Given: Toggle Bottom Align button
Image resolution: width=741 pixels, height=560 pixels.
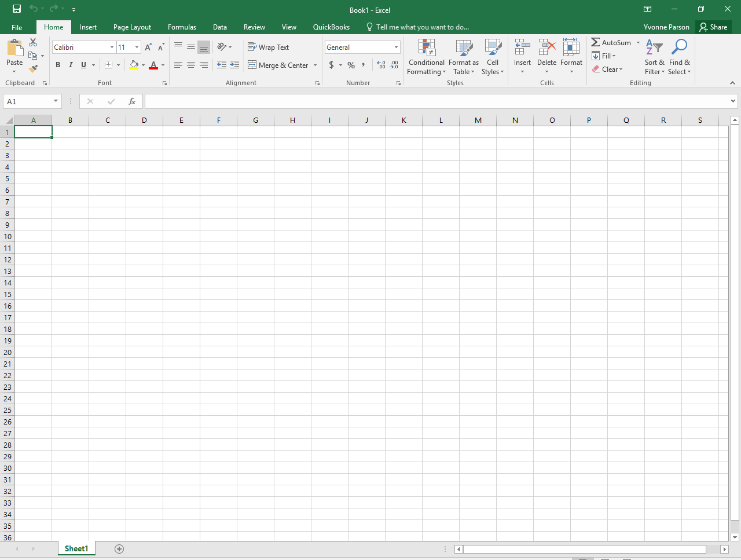Looking at the screenshot, I should tap(204, 47).
